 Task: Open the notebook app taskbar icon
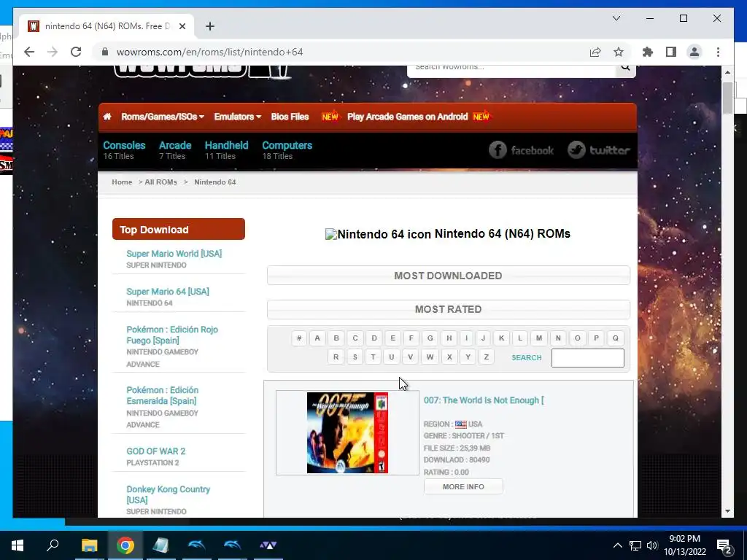tap(160, 545)
